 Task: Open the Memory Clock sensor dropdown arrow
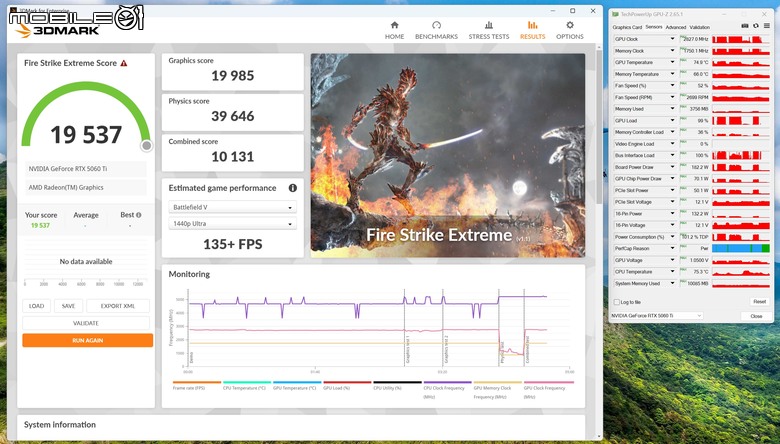point(673,51)
